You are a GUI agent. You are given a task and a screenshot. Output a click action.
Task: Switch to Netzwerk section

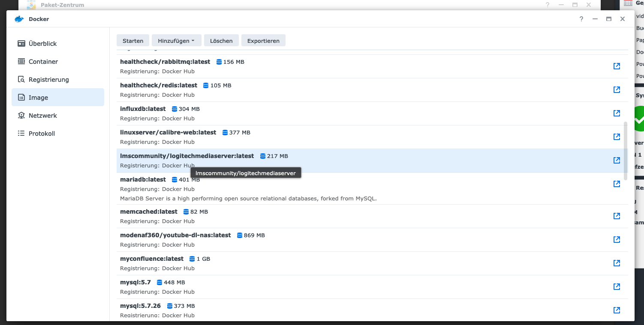pyautogui.click(x=58, y=116)
